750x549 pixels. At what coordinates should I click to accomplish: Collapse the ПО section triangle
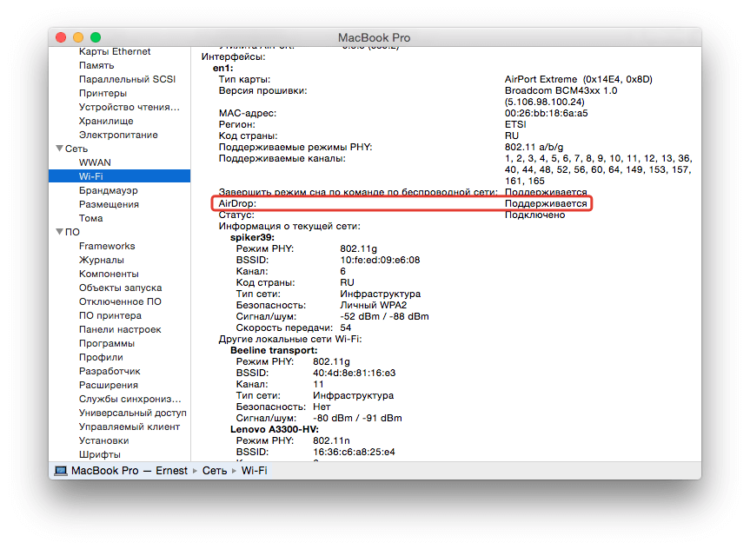tap(59, 232)
